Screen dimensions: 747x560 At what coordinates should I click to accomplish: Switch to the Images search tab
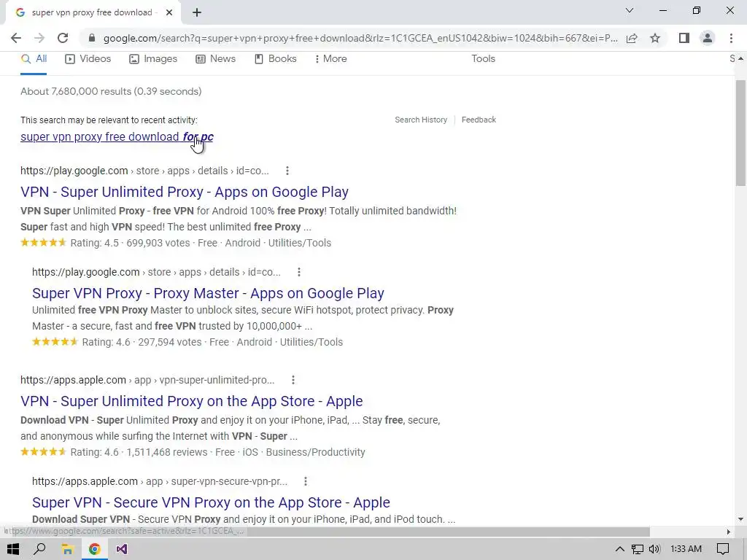click(x=153, y=58)
